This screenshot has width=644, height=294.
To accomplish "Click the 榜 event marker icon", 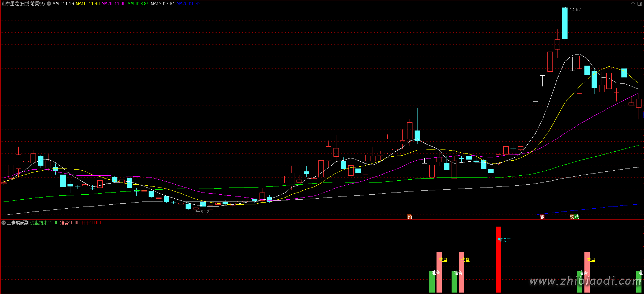I will click(572, 217).
